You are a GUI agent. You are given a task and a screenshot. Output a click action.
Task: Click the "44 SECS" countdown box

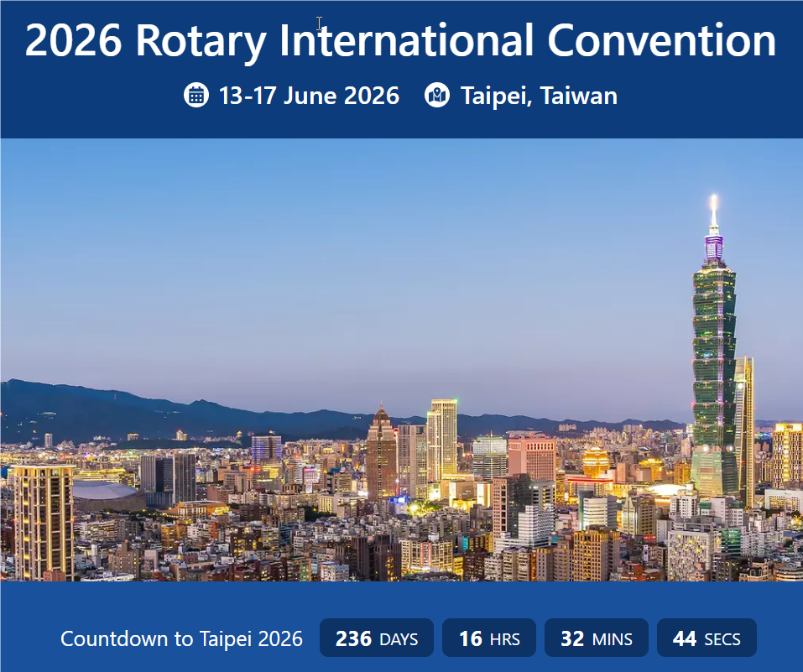click(x=706, y=638)
